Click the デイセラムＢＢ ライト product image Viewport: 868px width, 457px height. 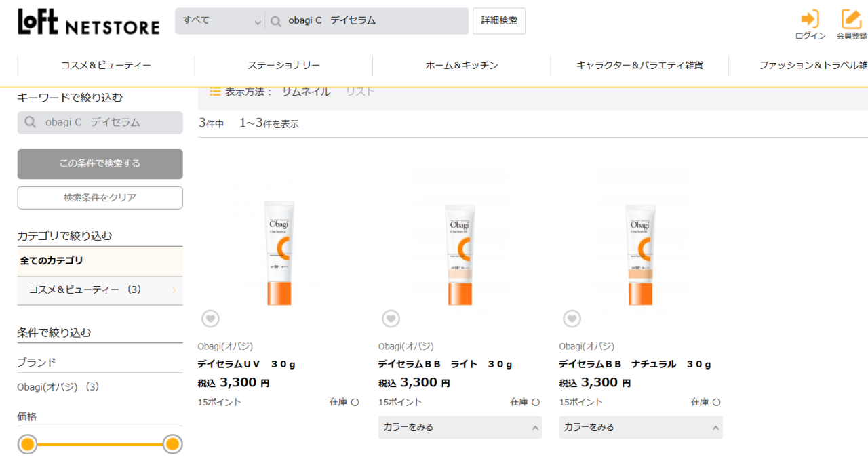(x=460, y=254)
